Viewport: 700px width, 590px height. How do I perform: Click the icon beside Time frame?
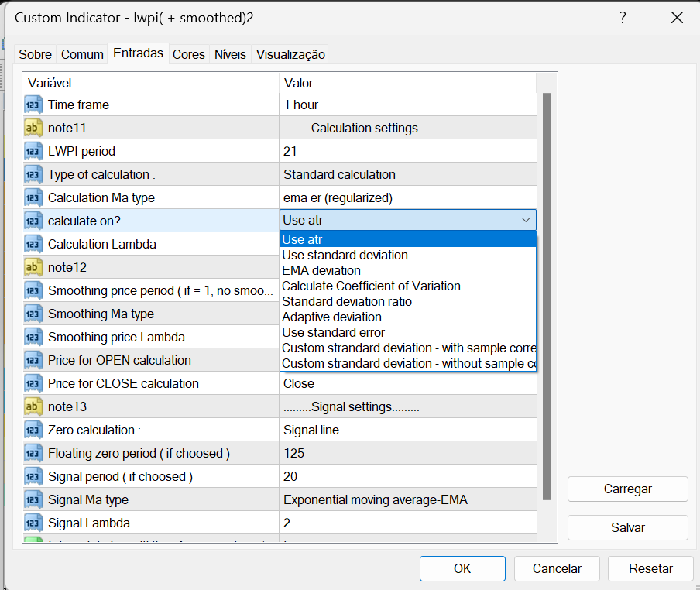[33, 105]
